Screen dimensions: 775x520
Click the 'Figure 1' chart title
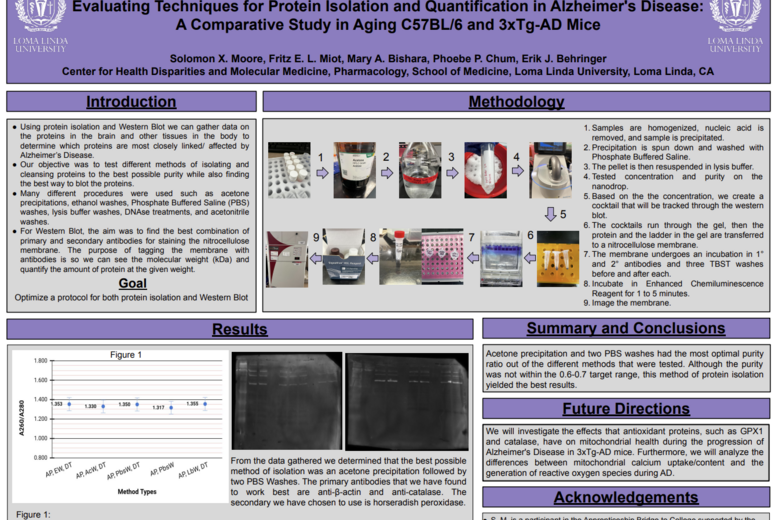tap(126, 355)
